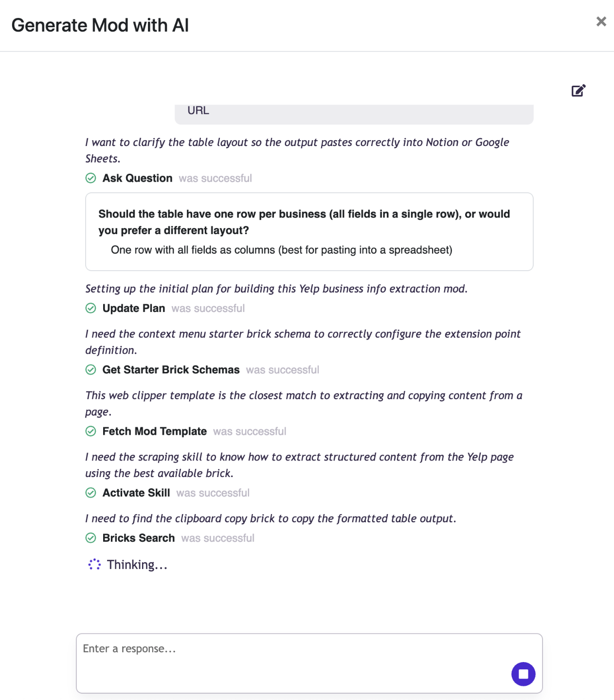Open the Activate Skill step details
This screenshot has width=614, height=700.
tap(136, 493)
